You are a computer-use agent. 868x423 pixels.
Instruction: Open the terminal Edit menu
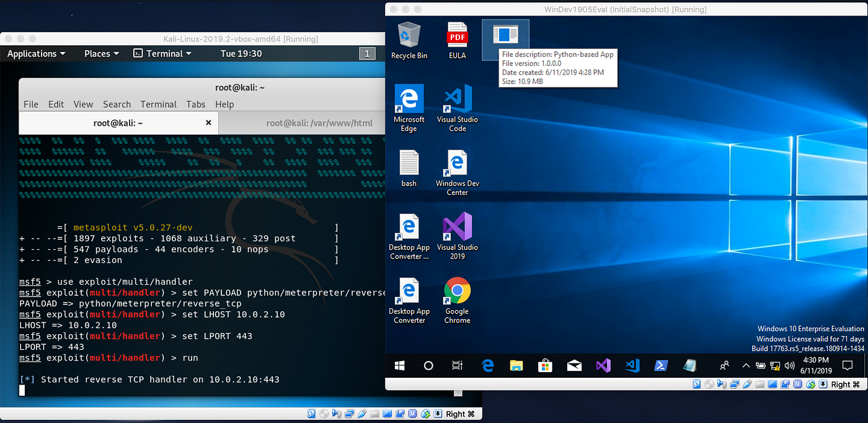(56, 104)
